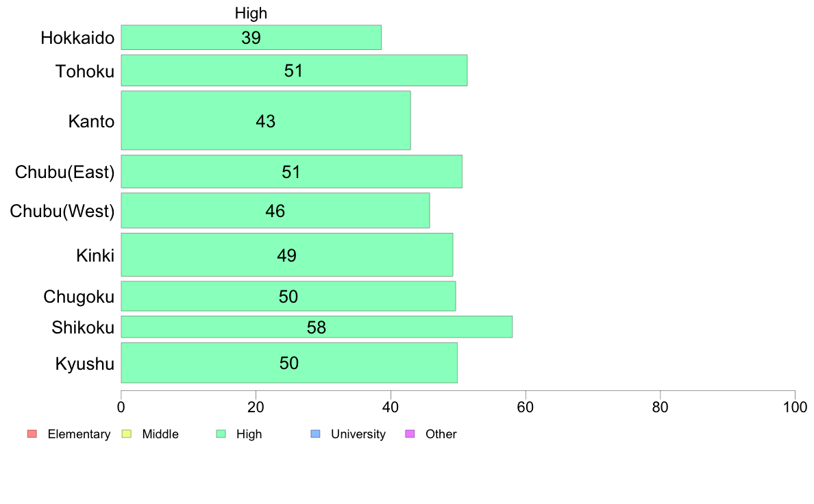The image size is (814, 504).
Task: Select the Tohoku bar showing 51
Action: (295, 70)
